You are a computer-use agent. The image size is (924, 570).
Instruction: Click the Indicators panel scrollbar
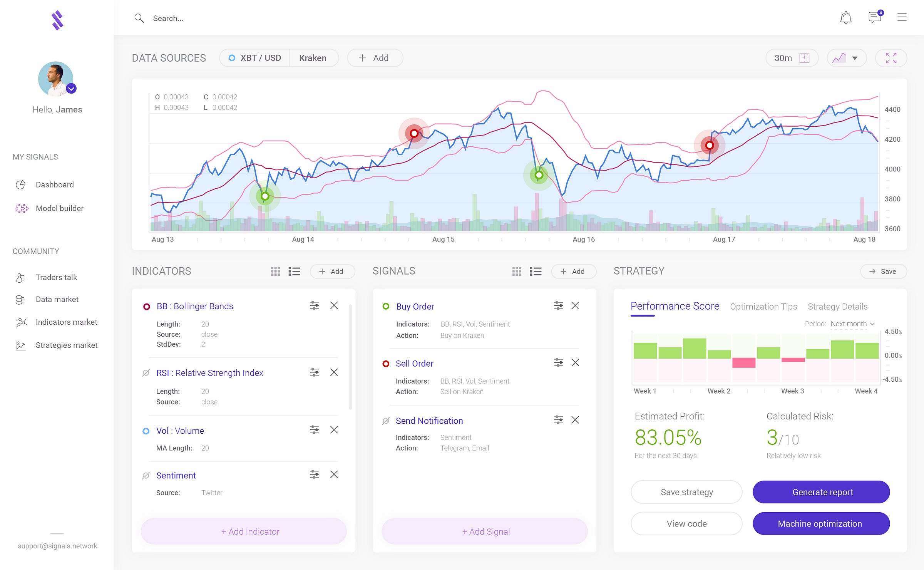(350, 356)
